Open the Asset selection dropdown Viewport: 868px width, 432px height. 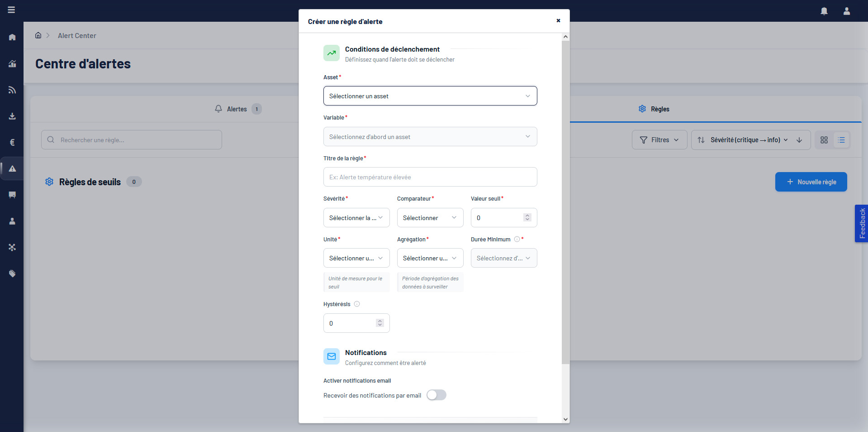point(430,96)
